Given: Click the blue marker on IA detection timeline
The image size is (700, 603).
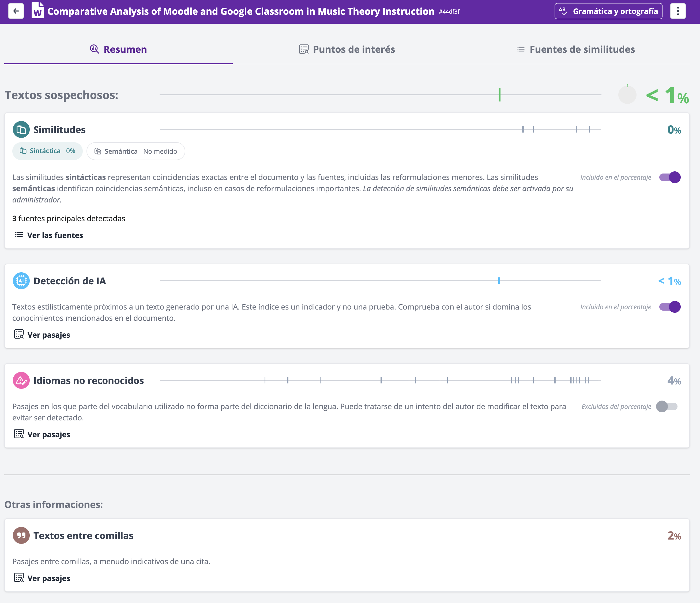Looking at the screenshot, I should 499,281.
